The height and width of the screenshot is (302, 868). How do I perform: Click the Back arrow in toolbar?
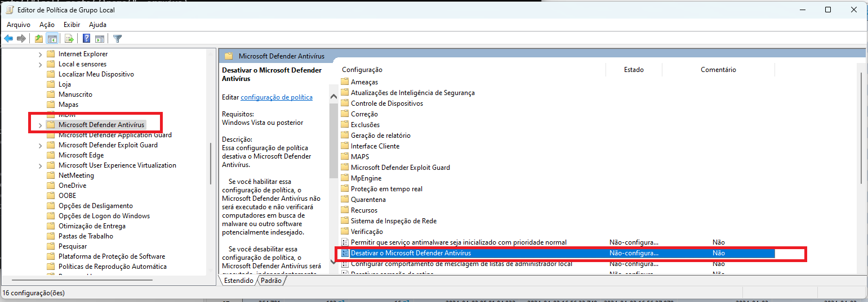coord(8,39)
